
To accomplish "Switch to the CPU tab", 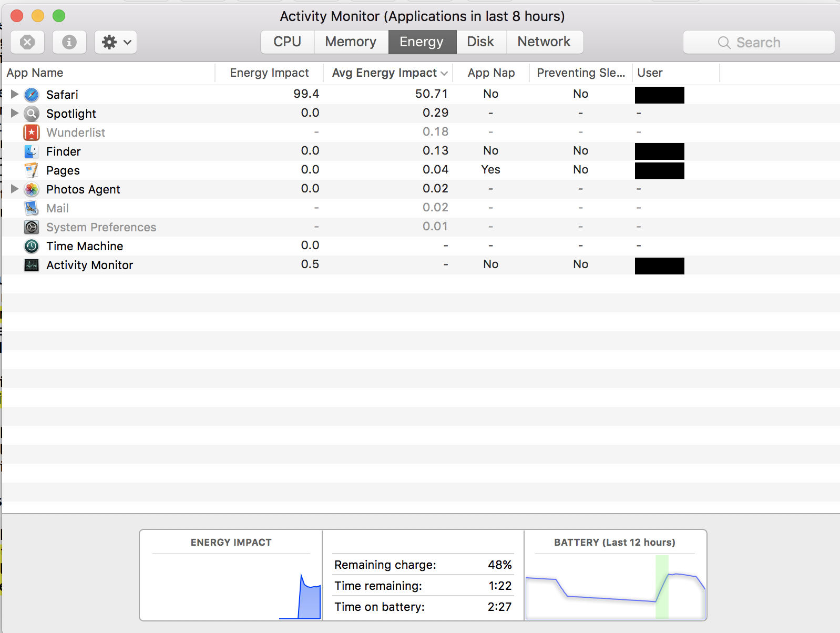I will pyautogui.click(x=288, y=42).
